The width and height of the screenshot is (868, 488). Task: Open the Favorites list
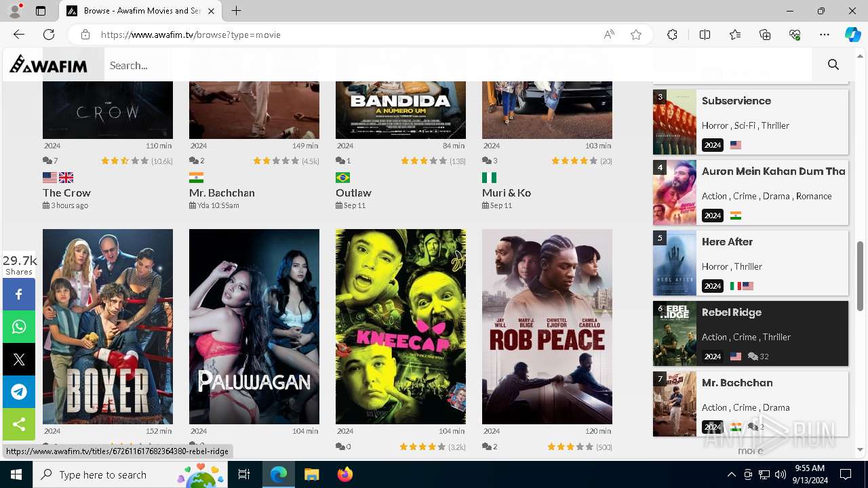(x=735, y=35)
